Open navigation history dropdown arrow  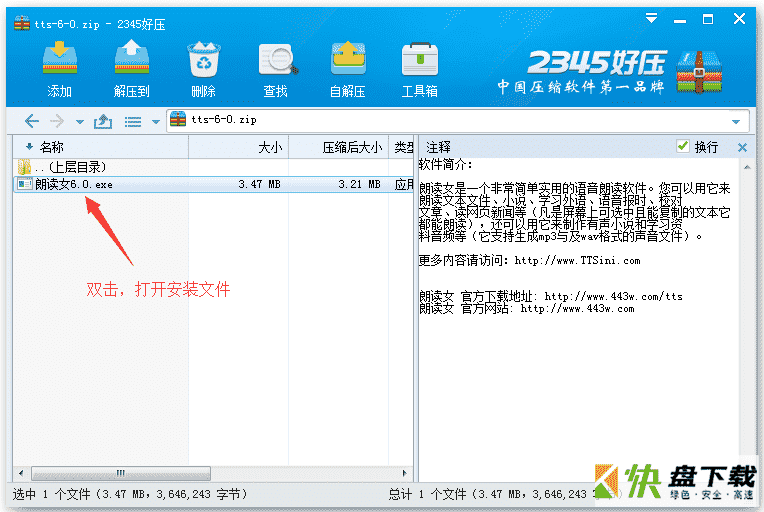pos(79,122)
